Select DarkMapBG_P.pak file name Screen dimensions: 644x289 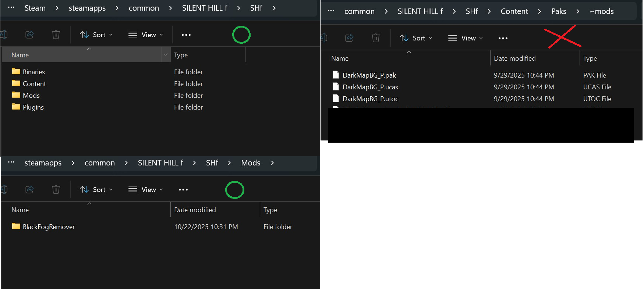(x=369, y=75)
